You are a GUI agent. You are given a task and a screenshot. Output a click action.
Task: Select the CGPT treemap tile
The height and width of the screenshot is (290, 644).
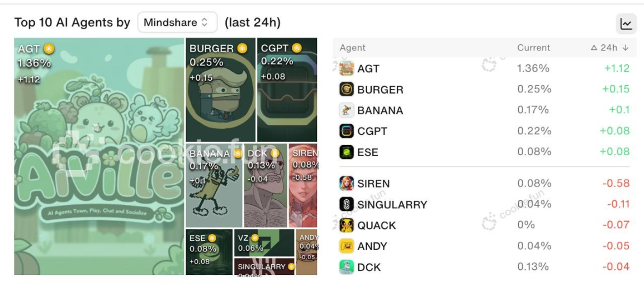coord(287,90)
